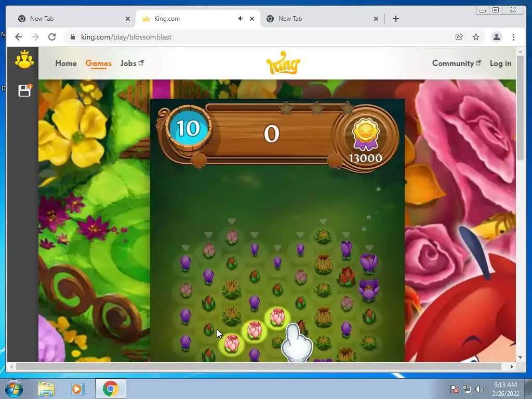Click the address bar URL king.com/play/blossomblast
This screenshot has width=532, height=399.
126,37
